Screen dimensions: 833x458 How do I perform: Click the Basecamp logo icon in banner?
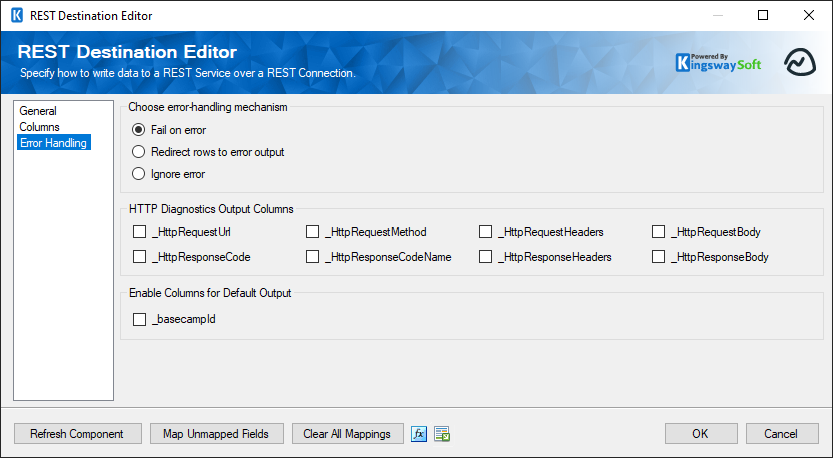[800, 62]
